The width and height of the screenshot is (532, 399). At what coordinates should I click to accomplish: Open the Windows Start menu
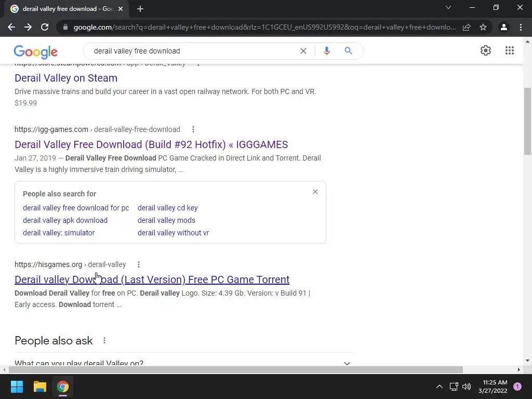[x=17, y=387]
